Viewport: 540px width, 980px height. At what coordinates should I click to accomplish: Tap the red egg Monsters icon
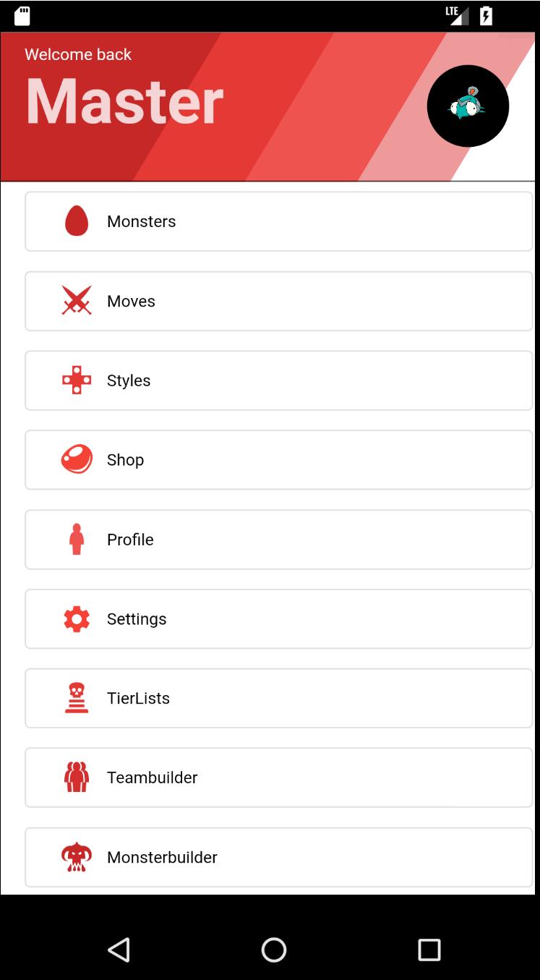(77, 221)
